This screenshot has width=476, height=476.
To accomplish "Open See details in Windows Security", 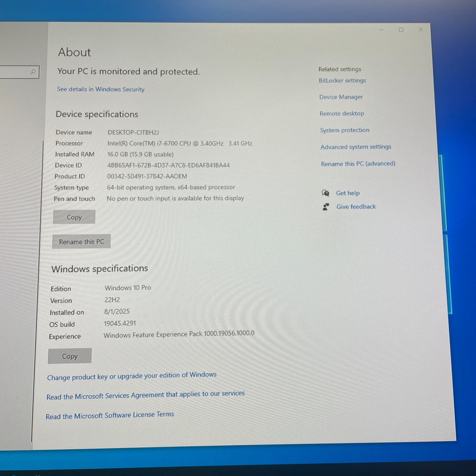I will pyautogui.click(x=101, y=89).
